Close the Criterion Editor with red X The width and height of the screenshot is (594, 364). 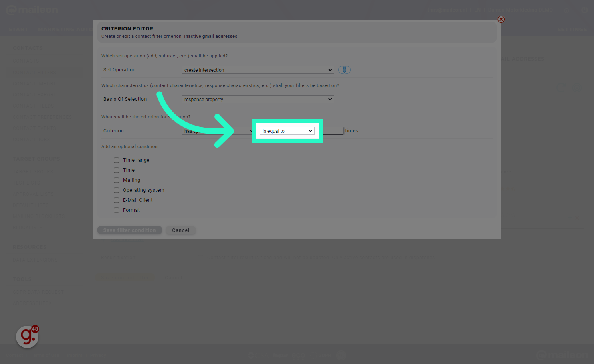(501, 19)
